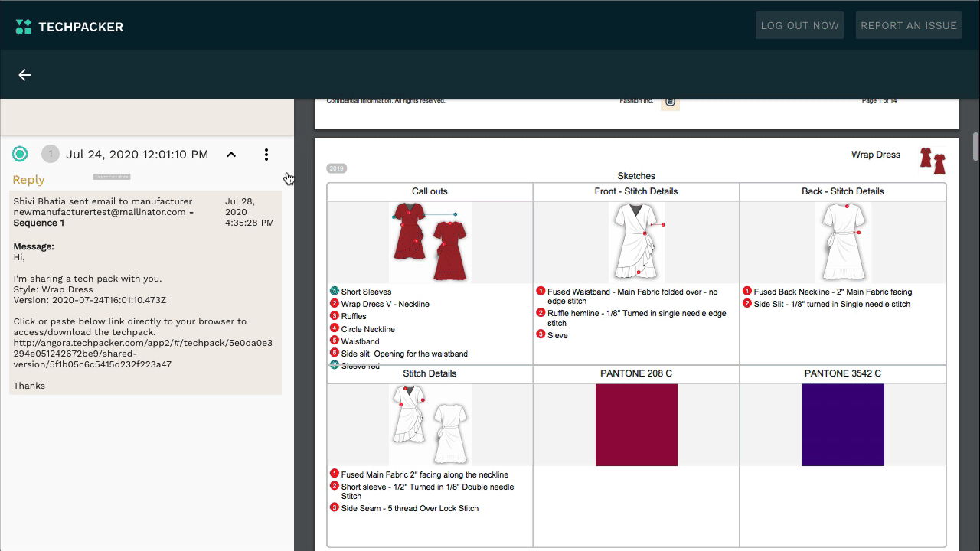Go back using the left arrow
This screenshot has height=551, width=980.
pos(24,75)
